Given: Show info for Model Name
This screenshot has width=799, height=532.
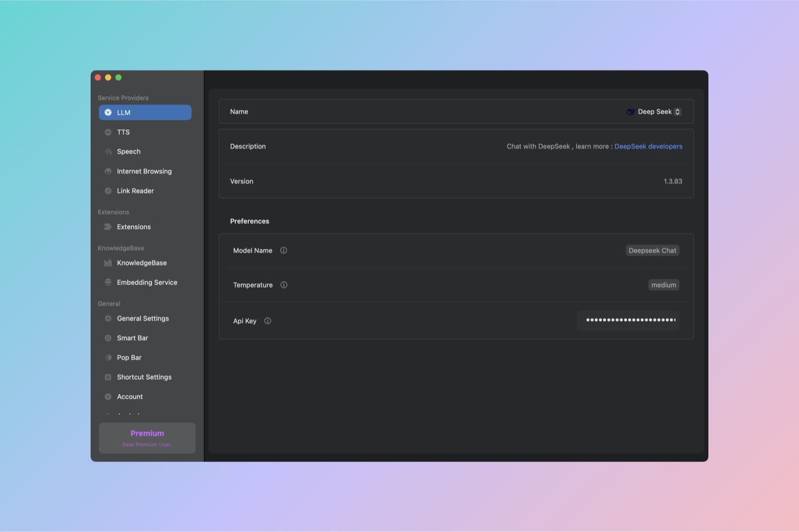Looking at the screenshot, I should [x=284, y=251].
